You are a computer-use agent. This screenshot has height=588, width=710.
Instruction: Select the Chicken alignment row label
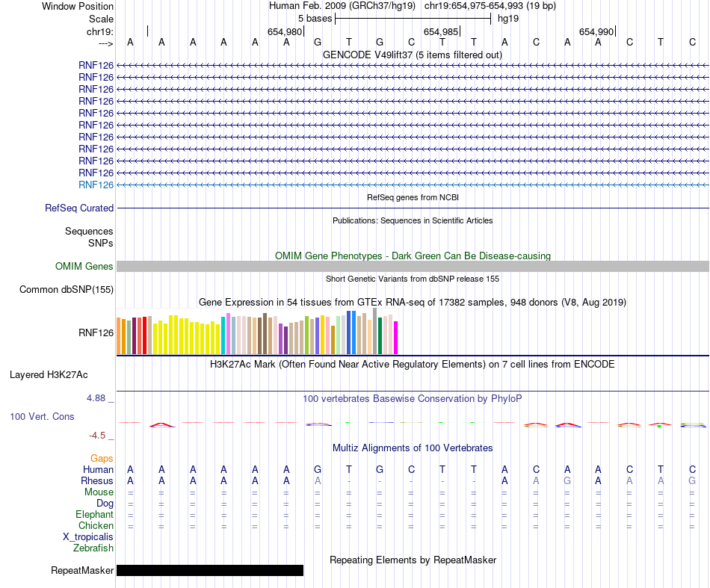tap(96, 525)
